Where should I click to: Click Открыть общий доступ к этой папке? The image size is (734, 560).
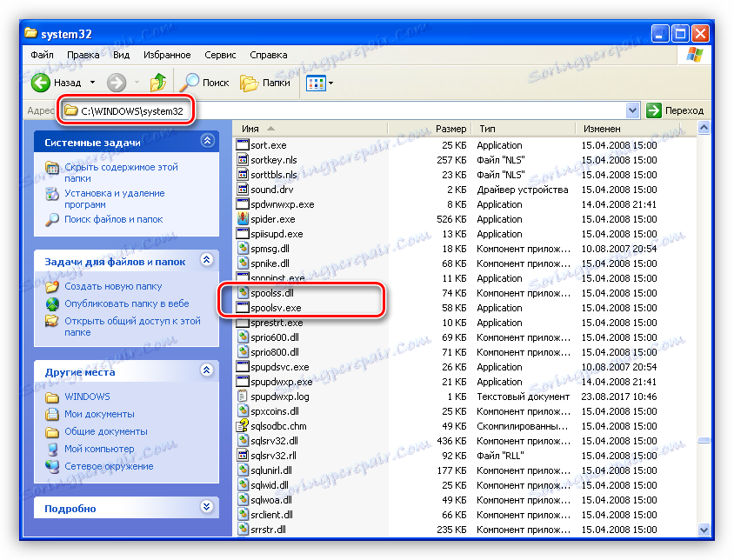point(132,326)
